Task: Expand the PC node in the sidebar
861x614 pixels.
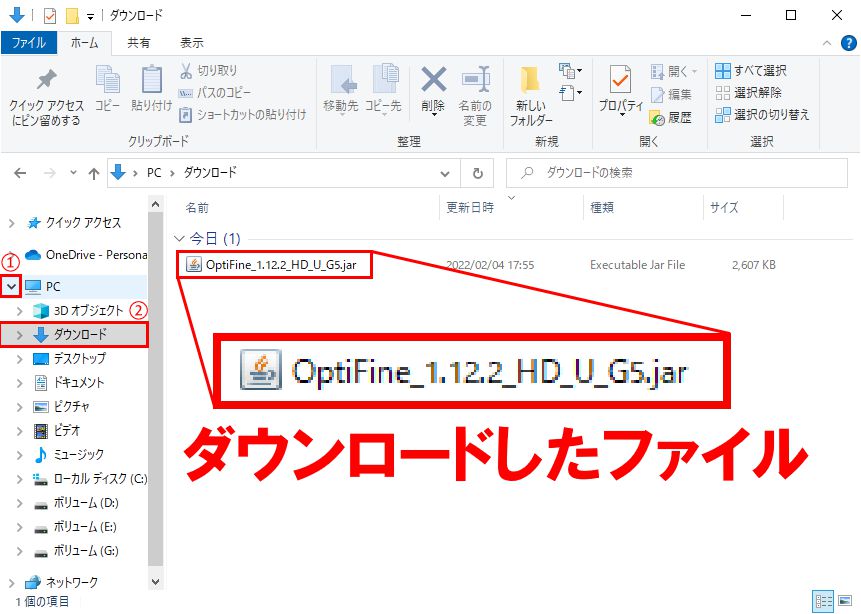Action: 12,286
